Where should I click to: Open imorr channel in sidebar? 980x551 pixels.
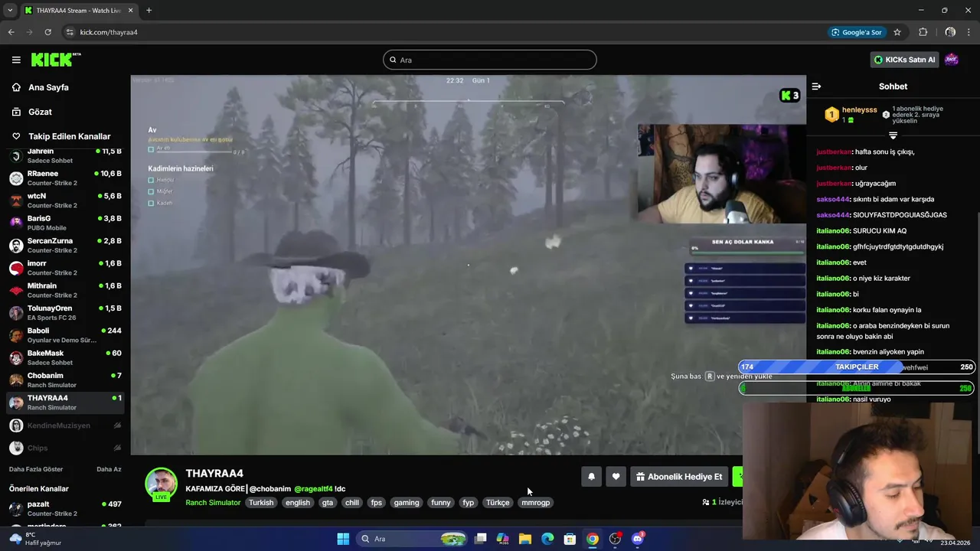(x=64, y=268)
